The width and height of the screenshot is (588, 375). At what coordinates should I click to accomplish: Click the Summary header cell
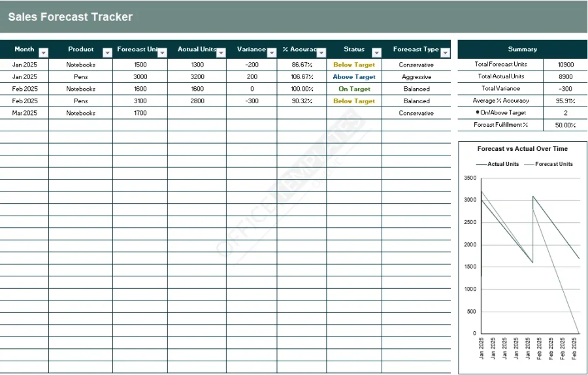tap(523, 49)
